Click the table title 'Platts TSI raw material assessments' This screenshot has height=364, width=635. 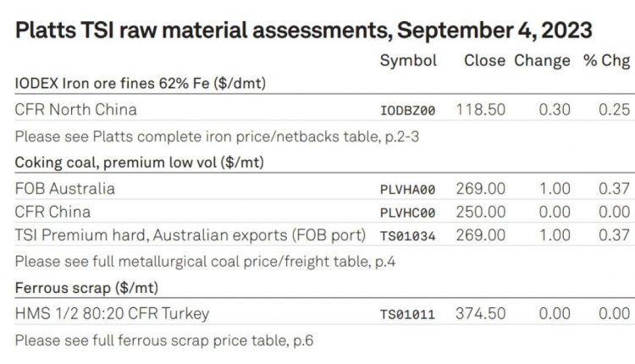pyautogui.click(x=204, y=30)
